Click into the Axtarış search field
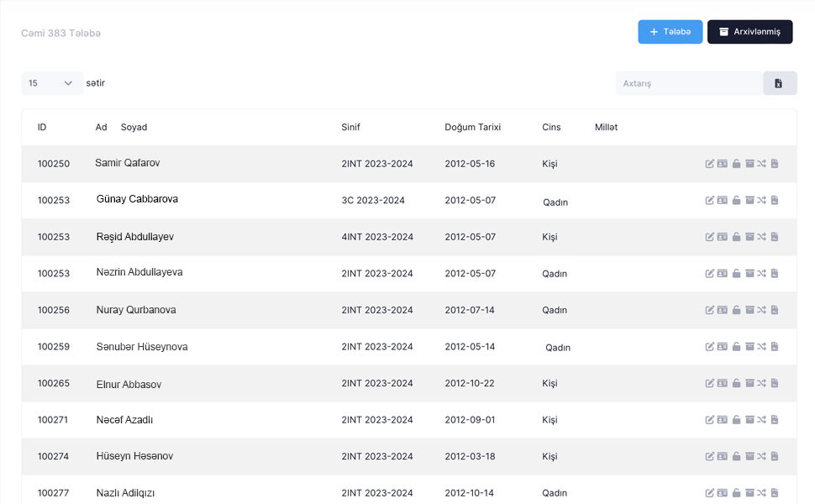 [x=688, y=83]
